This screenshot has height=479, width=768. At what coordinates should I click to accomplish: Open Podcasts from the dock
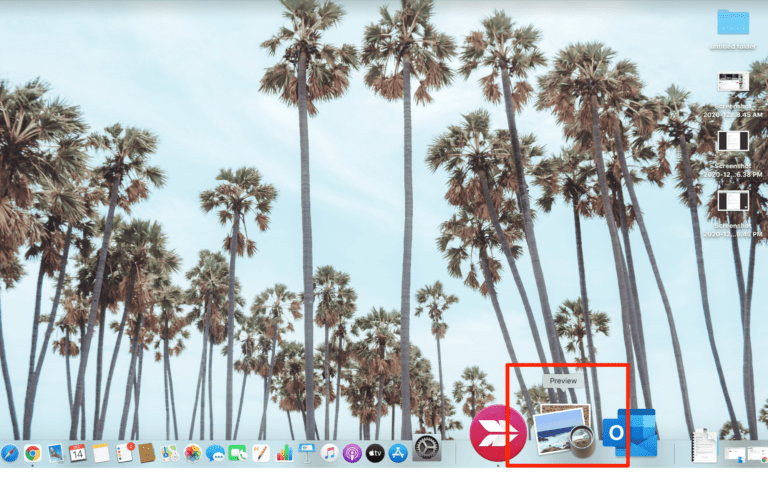352,453
